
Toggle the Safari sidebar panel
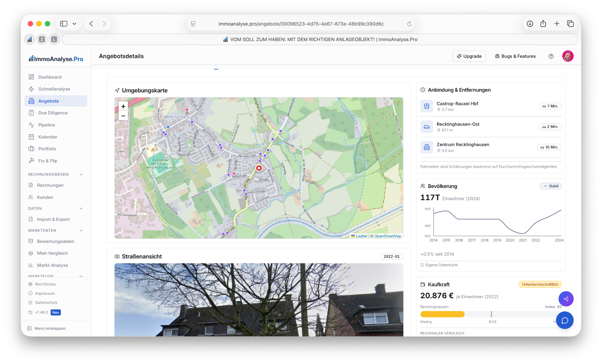coord(64,24)
